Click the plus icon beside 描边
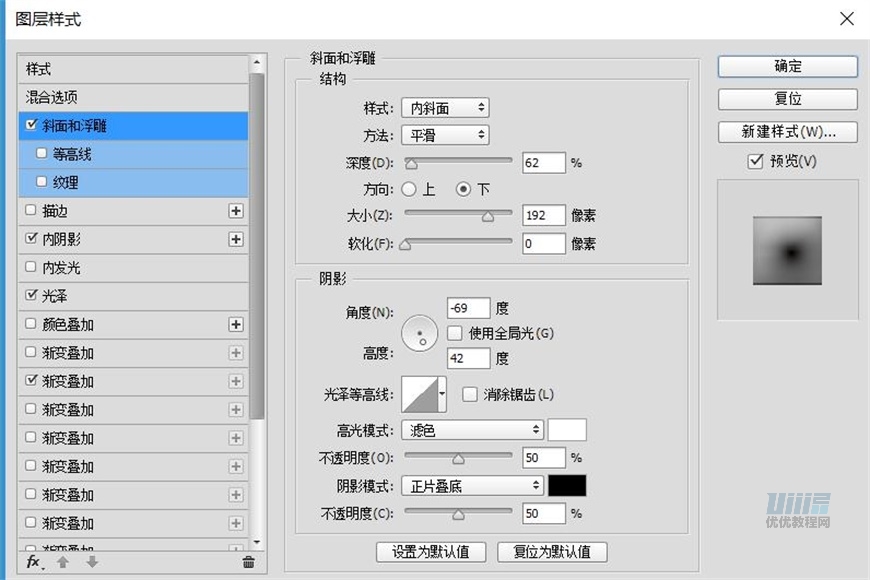This screenshot has width=870, height=580. click(236, 211)
